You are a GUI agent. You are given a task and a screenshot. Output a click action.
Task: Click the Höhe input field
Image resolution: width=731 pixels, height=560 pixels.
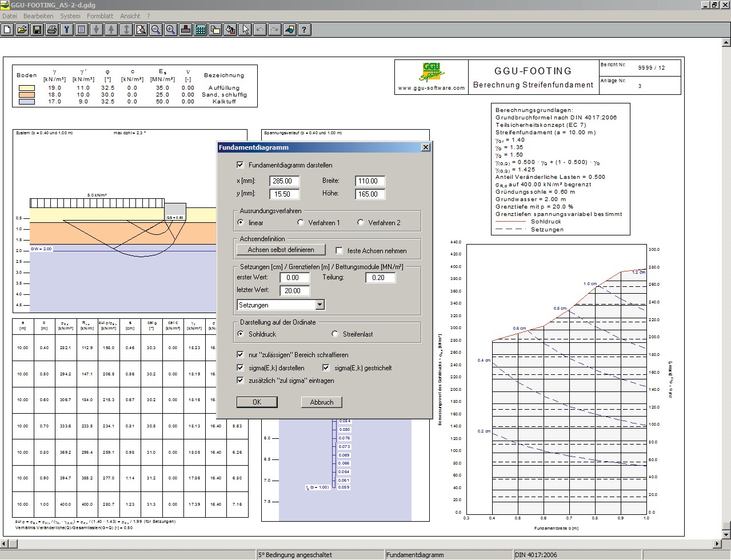(x=370, y=194)
